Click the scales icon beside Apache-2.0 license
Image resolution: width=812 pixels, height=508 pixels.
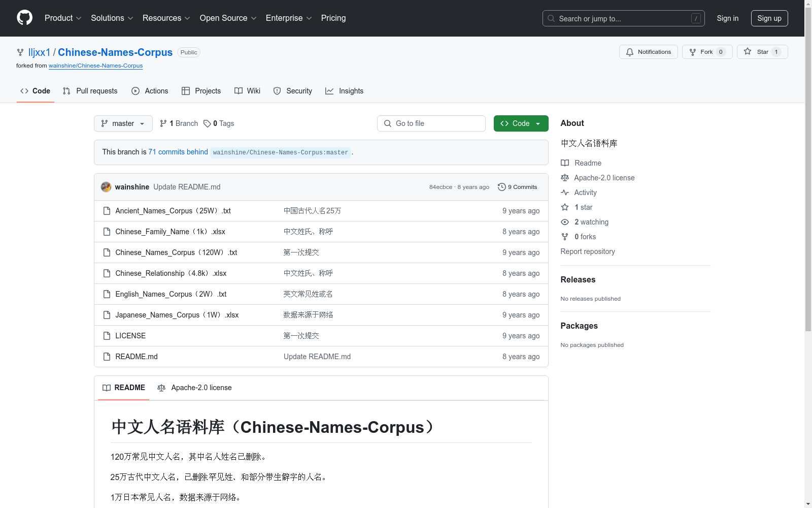coord(565,178)
